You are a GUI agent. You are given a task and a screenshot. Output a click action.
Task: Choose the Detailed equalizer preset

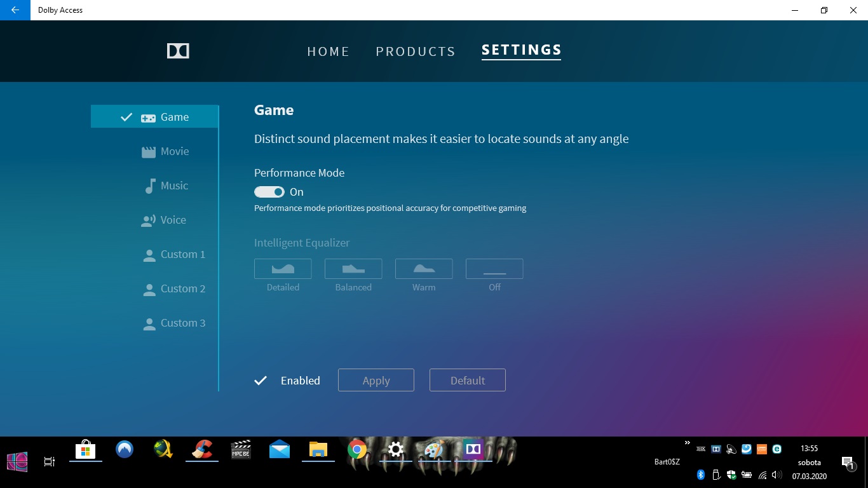point(283,269)
